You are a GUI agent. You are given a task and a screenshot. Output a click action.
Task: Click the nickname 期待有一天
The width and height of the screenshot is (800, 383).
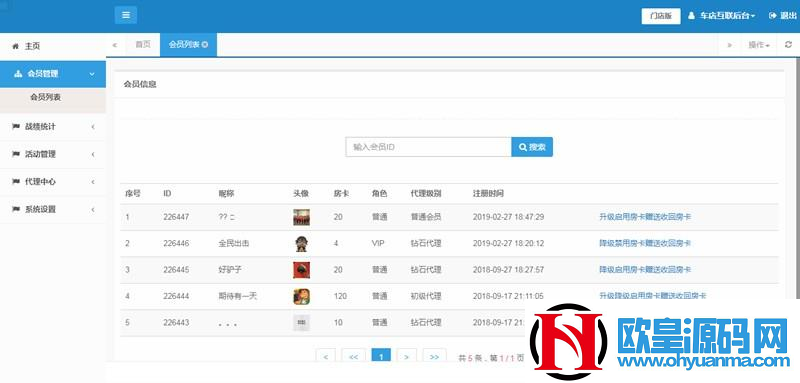pyautogui.click(x=237, y=296)
